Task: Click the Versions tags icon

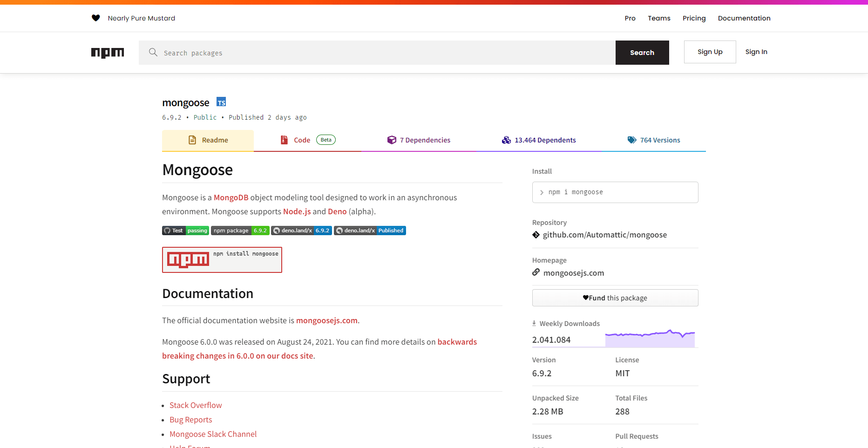Action: pos(632,140)
